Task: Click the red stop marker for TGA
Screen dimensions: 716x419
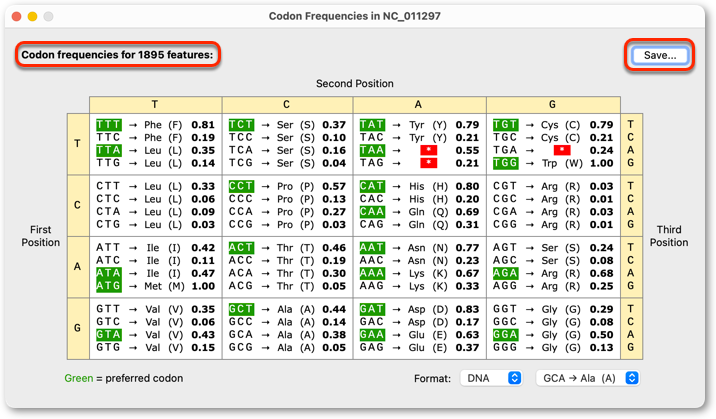Action: point(562,150)
